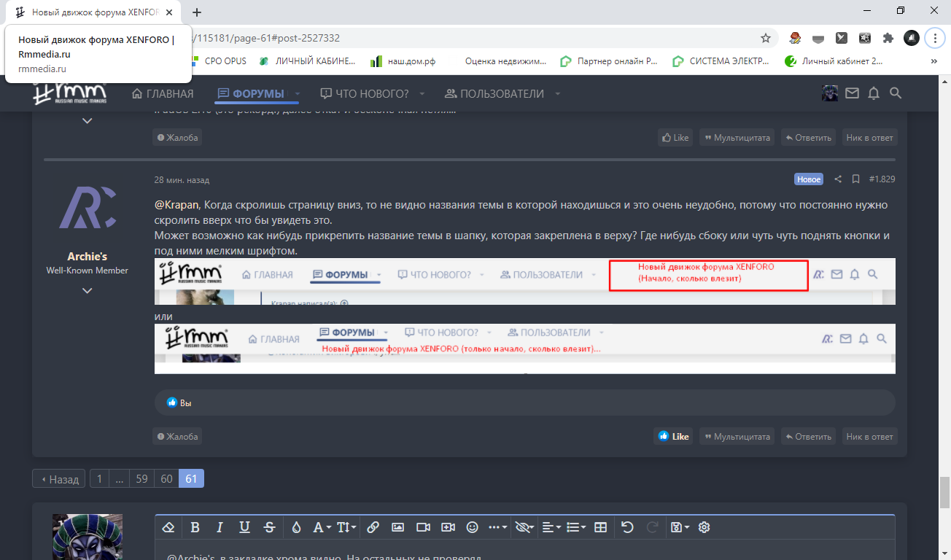Open the smilies picker in editor
The width and height of the screenshot is (951, 560).
[473, 527]
